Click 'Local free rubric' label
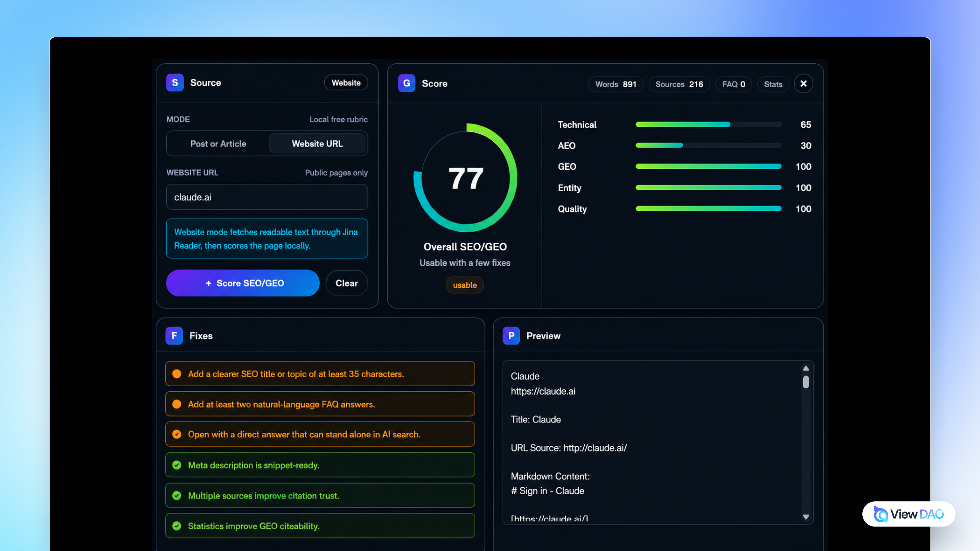The width and height of the screenshot is (980, 551). click(x=339, y=119)
